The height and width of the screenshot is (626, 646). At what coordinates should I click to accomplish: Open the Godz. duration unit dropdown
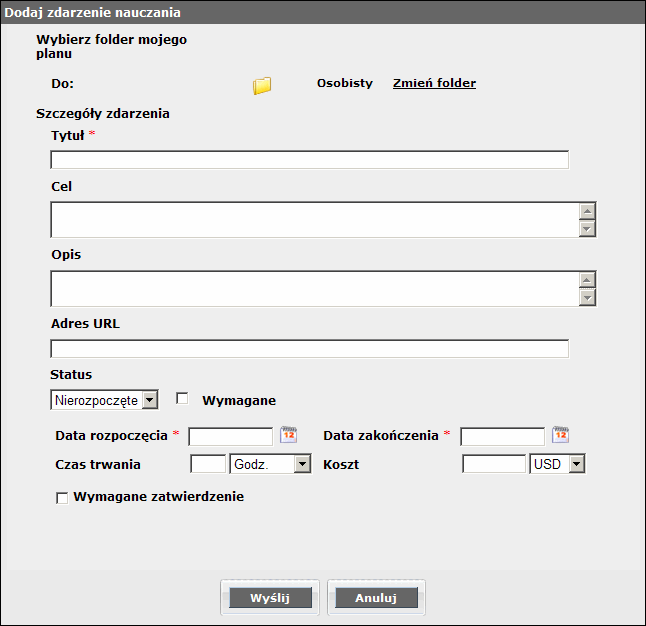pos(270,464)
